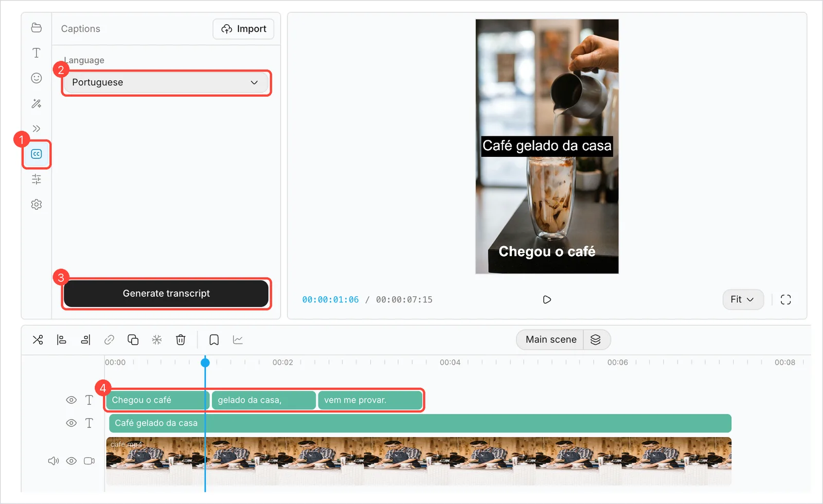
Task: Hide the cafe.mp4 video track
Action: click(x=71, y=461)
